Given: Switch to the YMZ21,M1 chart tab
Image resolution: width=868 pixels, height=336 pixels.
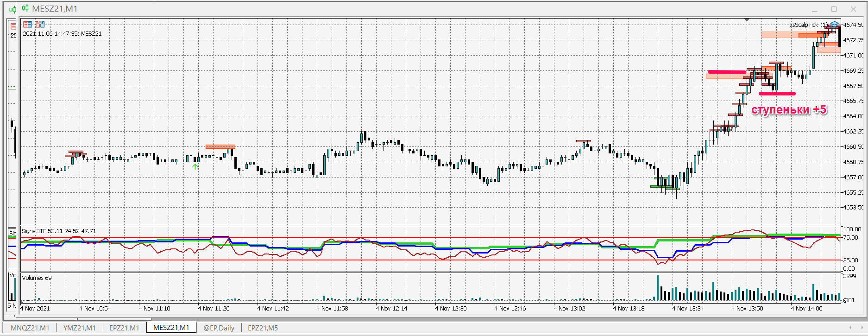Looking at the screenshot, I should [x=79, y=328].
